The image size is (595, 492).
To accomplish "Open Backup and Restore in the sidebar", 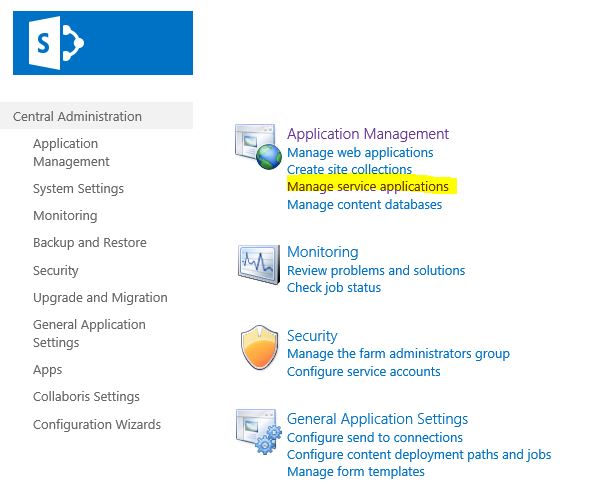I will pos(90,242).
